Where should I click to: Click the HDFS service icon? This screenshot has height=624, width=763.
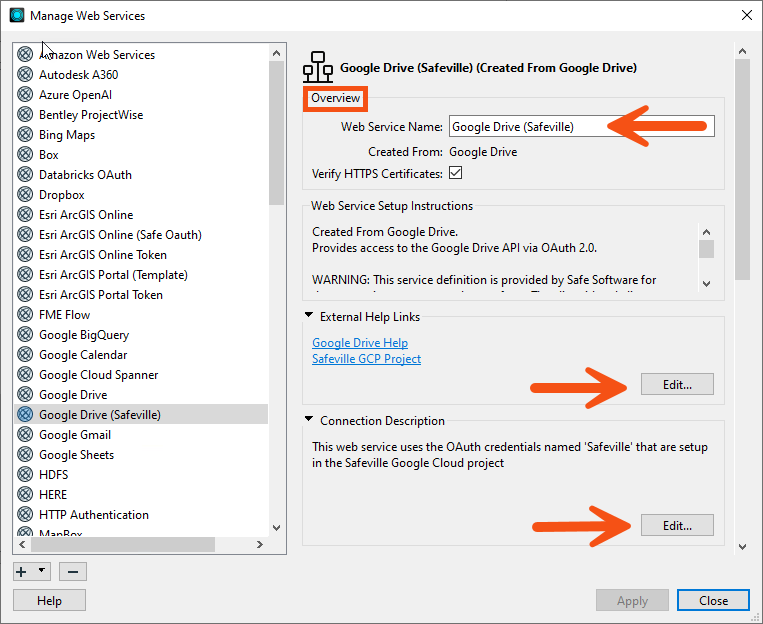[25, 474]
